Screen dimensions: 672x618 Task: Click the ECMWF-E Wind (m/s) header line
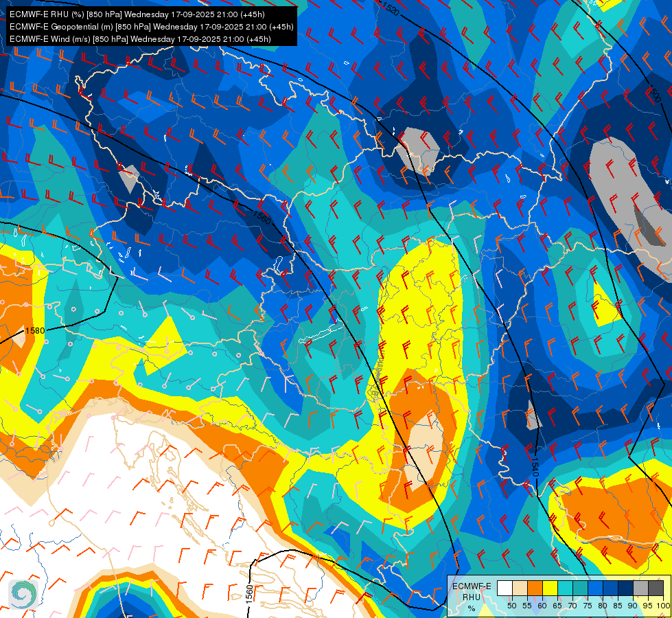tap(140, 39)
